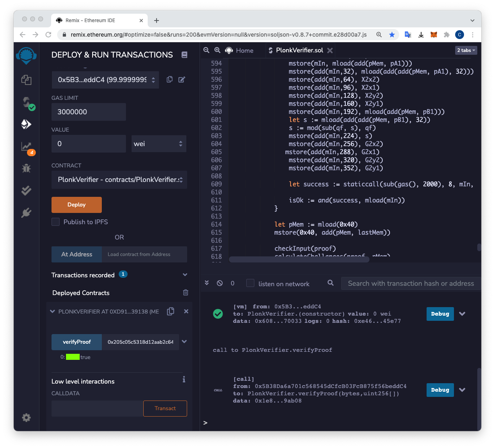The height and width of the screenshot is (448, 495).
Task: Click the Load contract from Address field
Action: tap(144, 254)
